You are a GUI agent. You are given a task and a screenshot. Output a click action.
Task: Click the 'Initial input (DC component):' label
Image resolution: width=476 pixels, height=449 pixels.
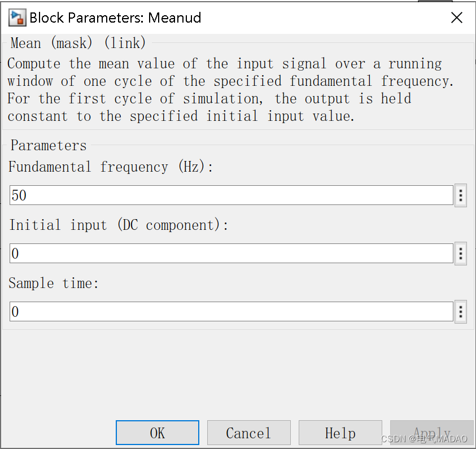(x=119, y=225)
